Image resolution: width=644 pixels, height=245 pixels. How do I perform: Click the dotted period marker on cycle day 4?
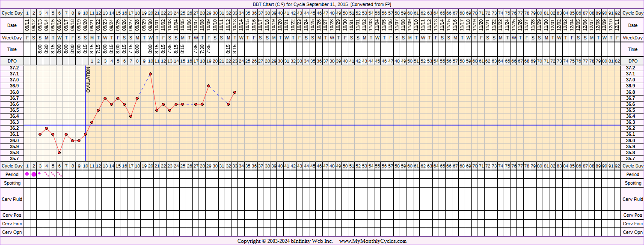(47, 174)
